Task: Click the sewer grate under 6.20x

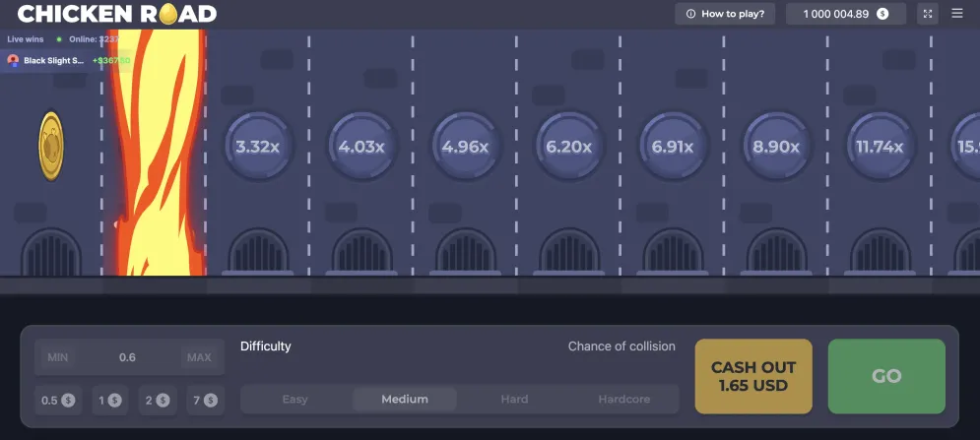Action: (568, 252)
